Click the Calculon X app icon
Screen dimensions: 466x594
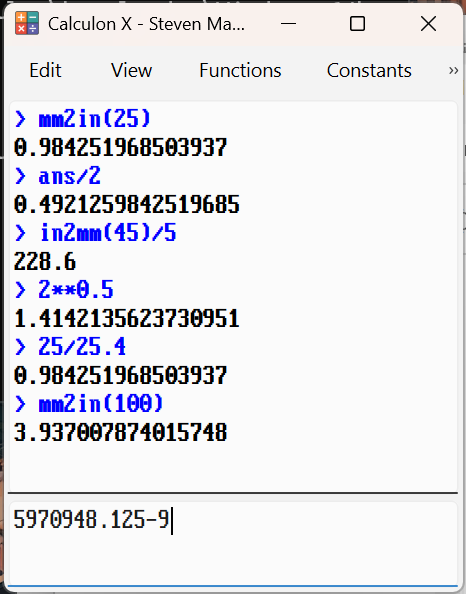[27, 23]
